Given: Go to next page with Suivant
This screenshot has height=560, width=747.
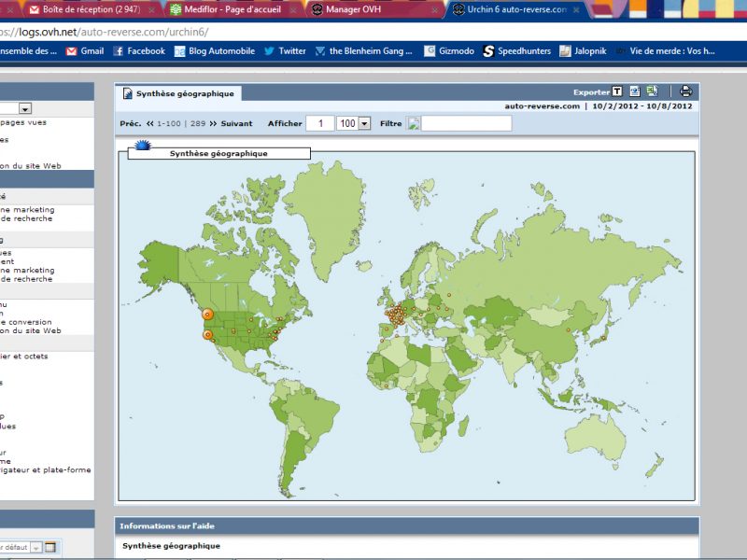Looking at the screenshot, I should pos(231,123).
